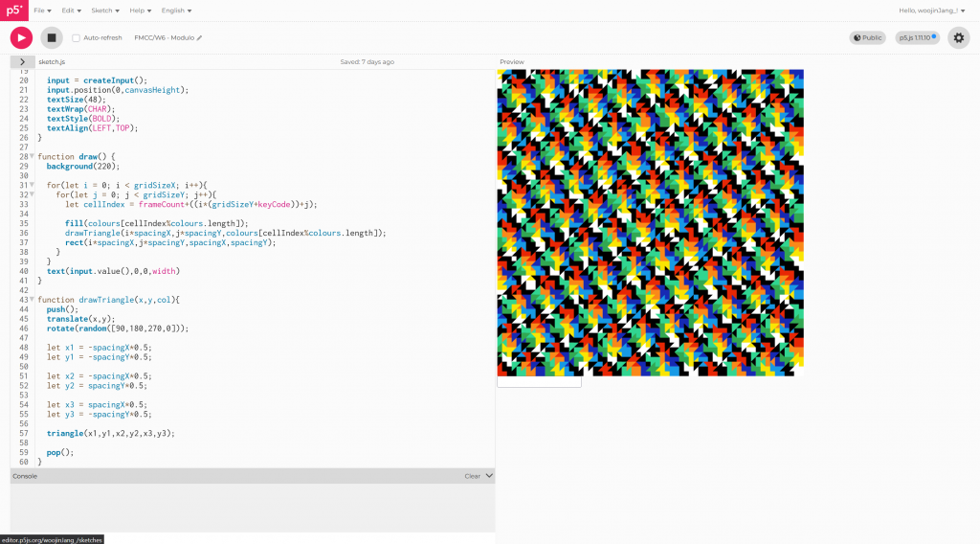Fold the draw function at line 28
The width and height of the screenshot is (980, 544).
pyautogui.click(x=32, y=156)
